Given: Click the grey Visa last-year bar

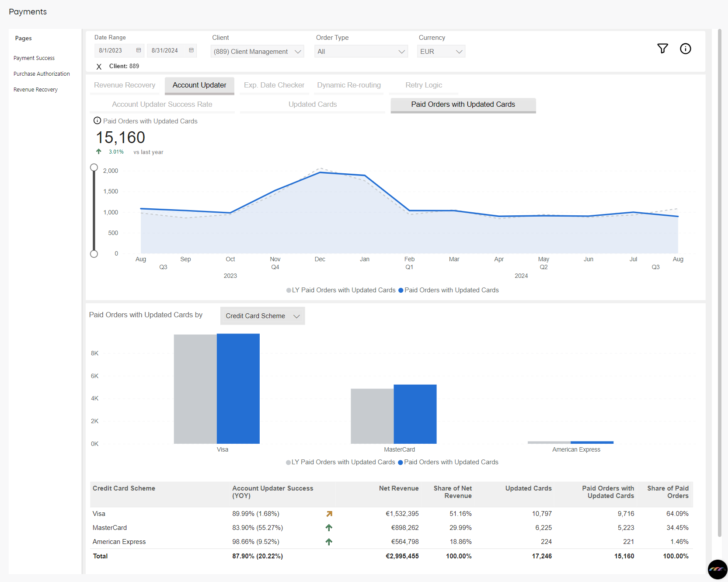Looking at the screenshot, I should pos(195,389).
